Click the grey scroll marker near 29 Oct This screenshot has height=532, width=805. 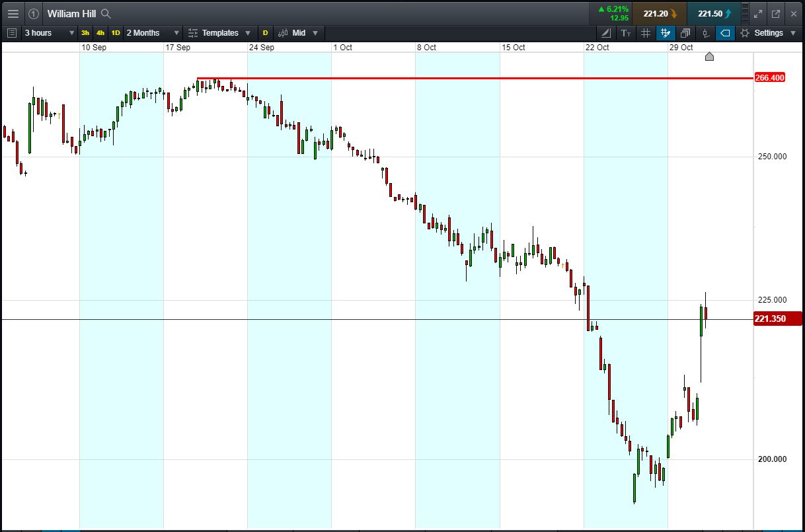click(x=709, y=57)
